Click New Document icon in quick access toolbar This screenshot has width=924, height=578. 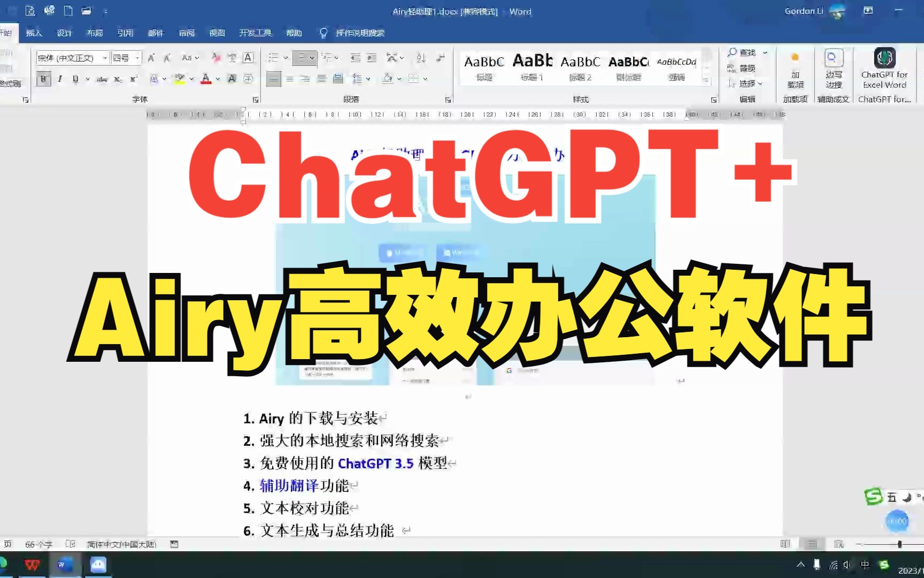click(x=68, y=11)
